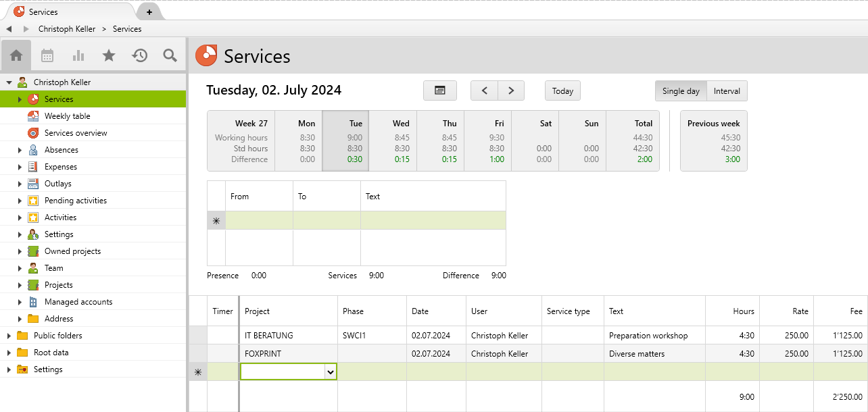Screen dimensions: 868x412
Task: Click the home icon in sidebar
Action: tap(16, 55)
